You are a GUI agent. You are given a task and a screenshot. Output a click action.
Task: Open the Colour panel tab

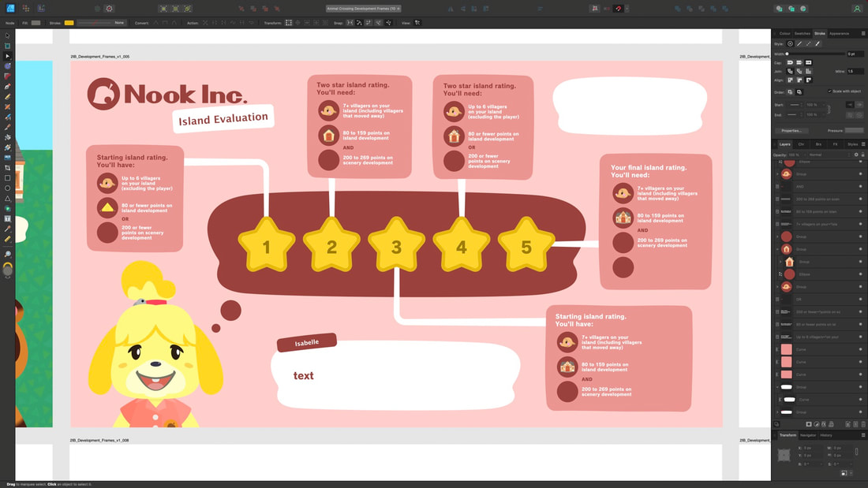[785, 34]
